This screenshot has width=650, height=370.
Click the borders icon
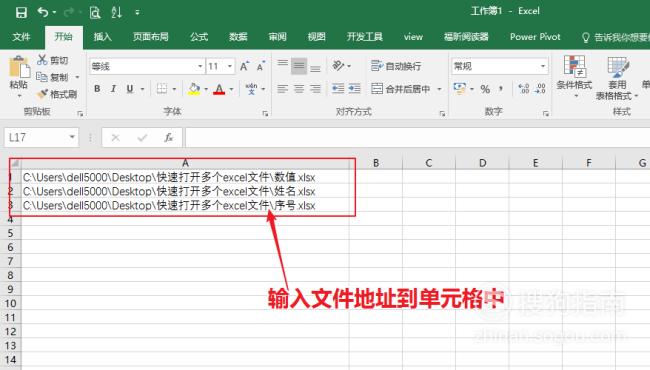coord(162,89)
